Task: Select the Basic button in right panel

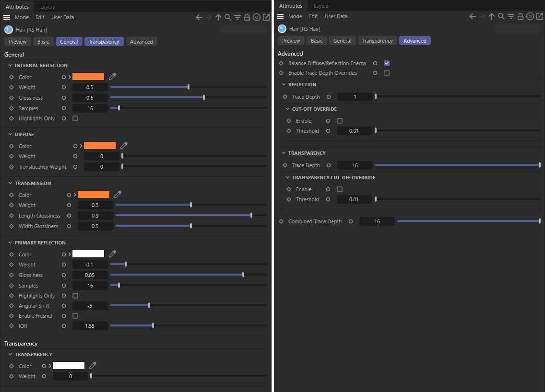Action: (x=317, y=41)
